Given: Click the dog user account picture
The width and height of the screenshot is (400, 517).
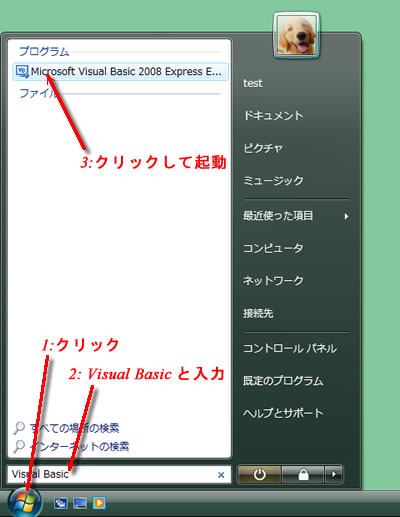Looking at the screenshot, I should (296, 36).
